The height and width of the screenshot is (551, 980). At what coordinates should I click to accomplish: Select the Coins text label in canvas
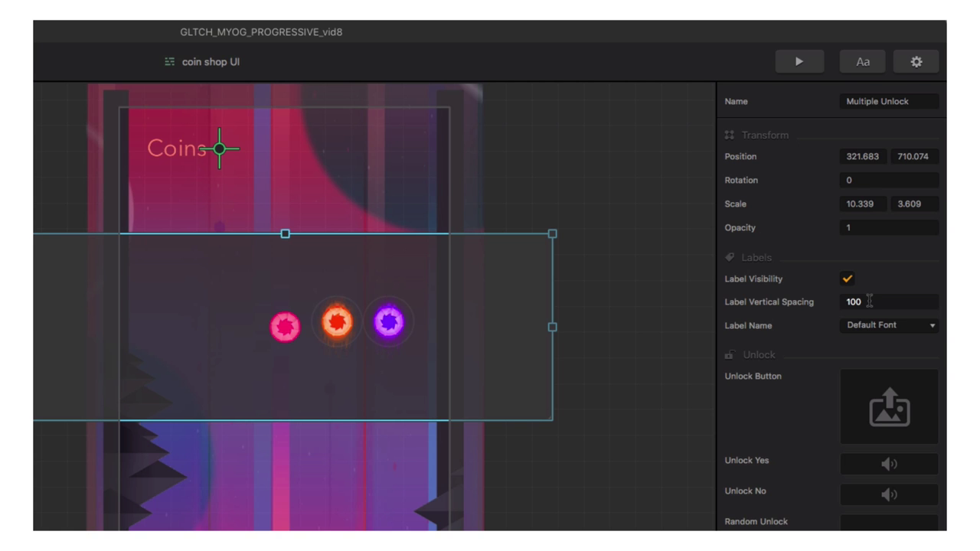point(177,148)
